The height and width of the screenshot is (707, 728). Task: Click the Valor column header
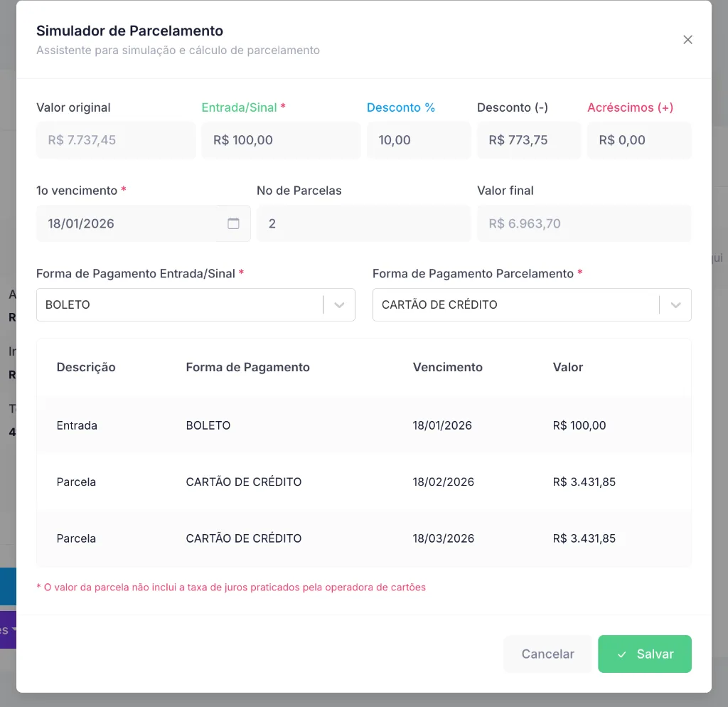coord(567,368)
